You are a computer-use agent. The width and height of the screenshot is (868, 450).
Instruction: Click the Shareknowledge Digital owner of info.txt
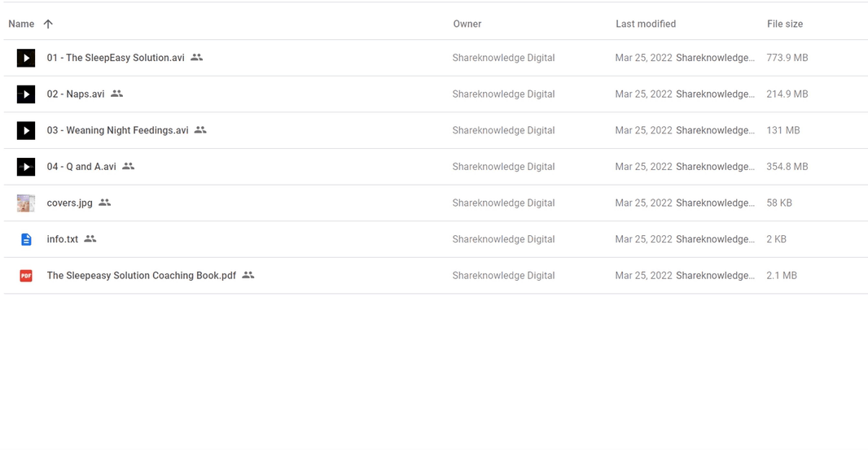click(x=503, y=239)
